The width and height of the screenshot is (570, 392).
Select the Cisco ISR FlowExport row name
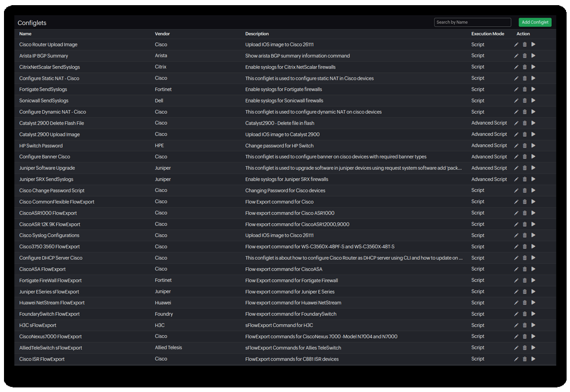point(42,359)
